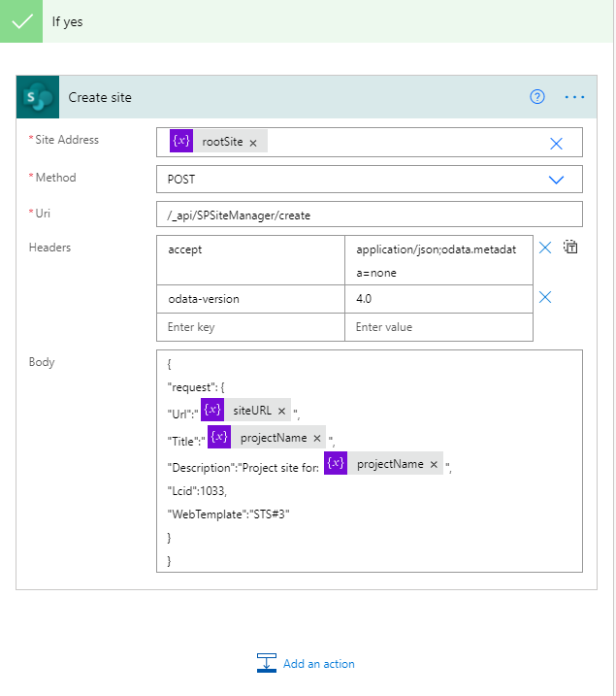Click the Add an action icon
Viewport: 616px width, 696px height.
click(267, 663)
